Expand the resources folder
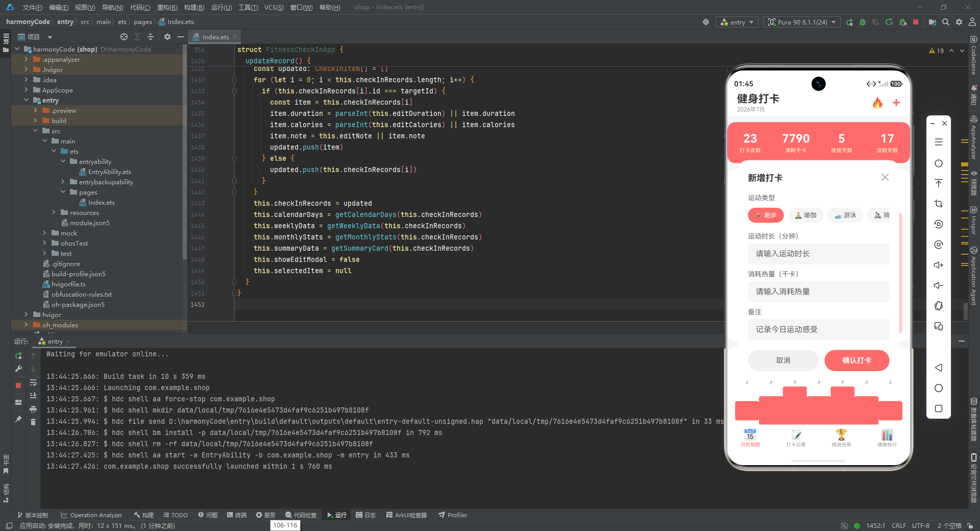This screenshot has height=531, width=980. click(54, 212)
